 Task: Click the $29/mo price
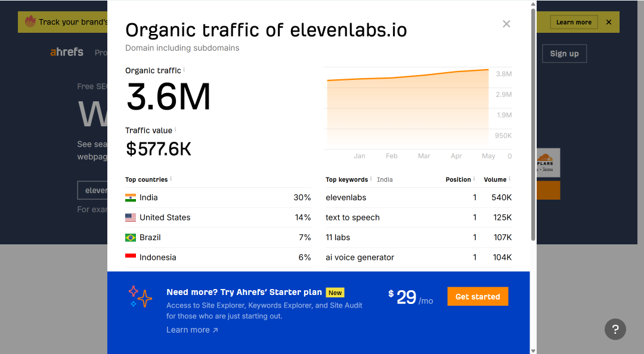pyautogui.click(x=410, y=297)
